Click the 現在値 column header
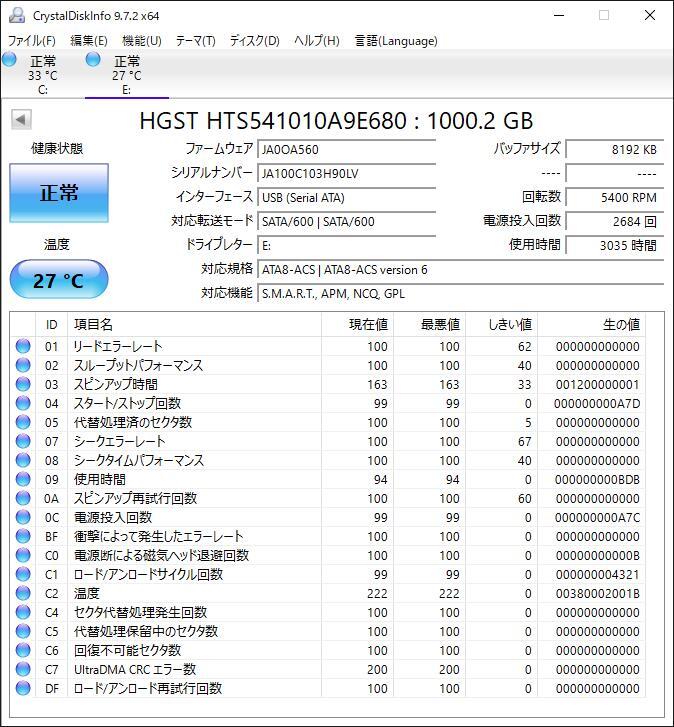 [x=357, y=325]
